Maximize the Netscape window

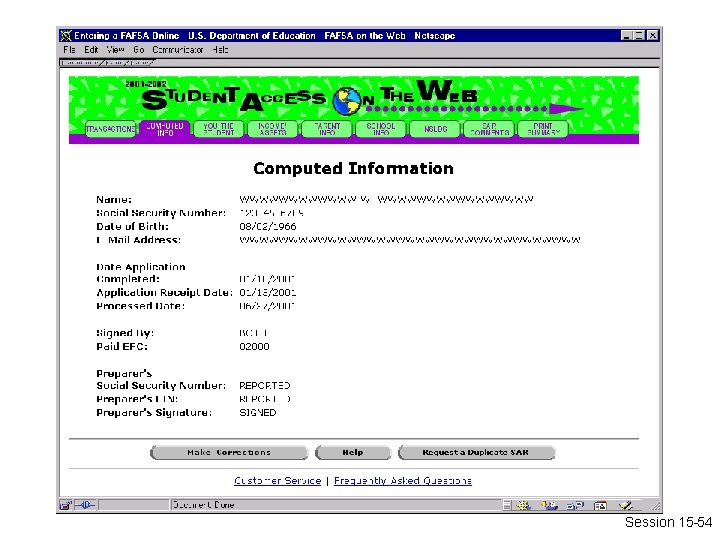coord(639,35)
